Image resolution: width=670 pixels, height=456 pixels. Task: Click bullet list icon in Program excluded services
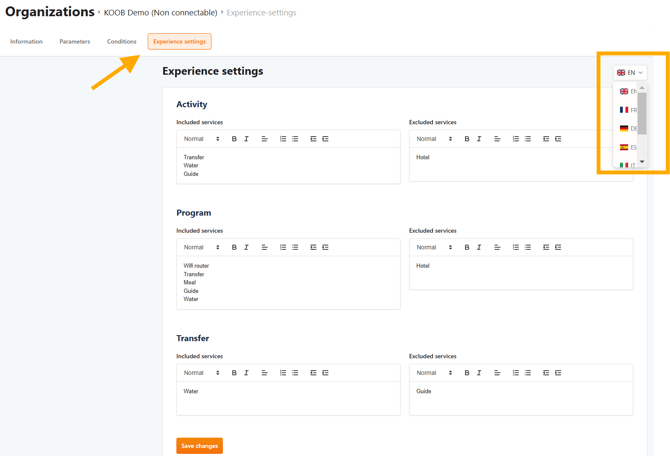click(x=528, y=247)
